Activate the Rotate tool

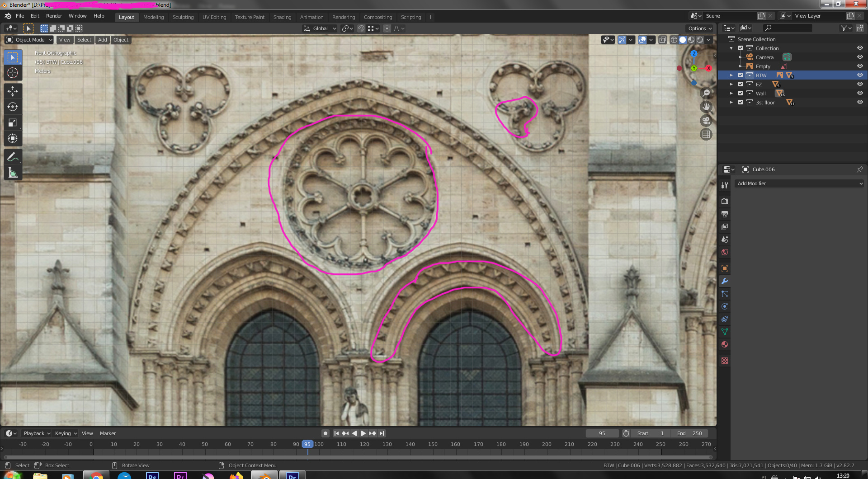tap(13, 107)
